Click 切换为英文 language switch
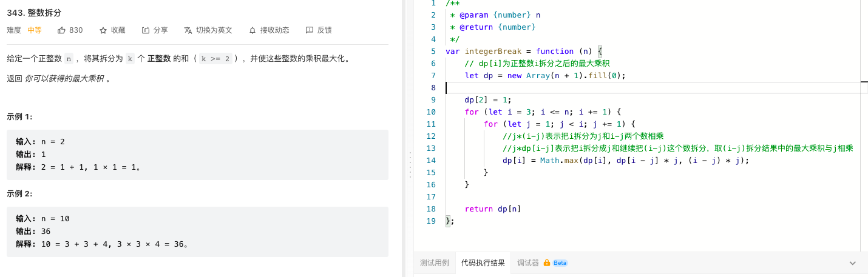The image size is (868, 277). point(214,30)
